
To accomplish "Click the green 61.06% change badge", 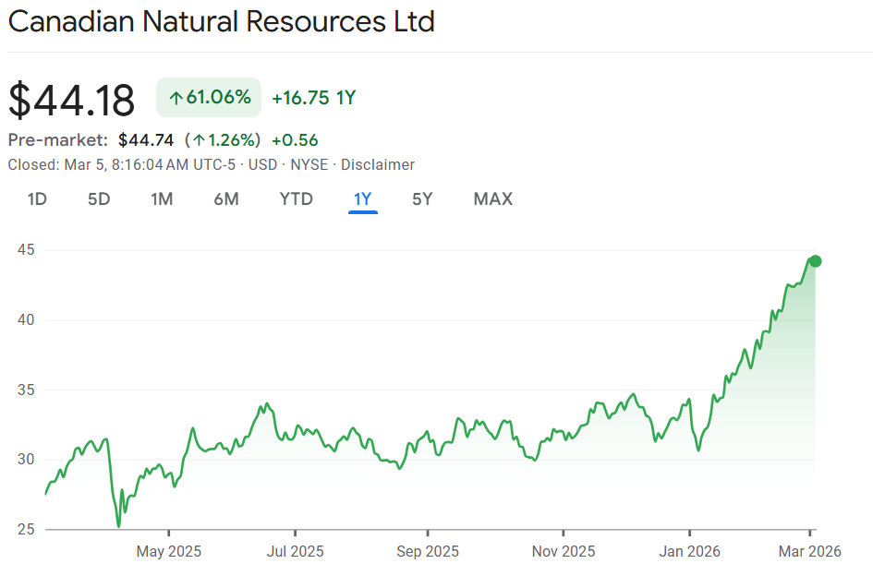I will click(x=209, y=98).
